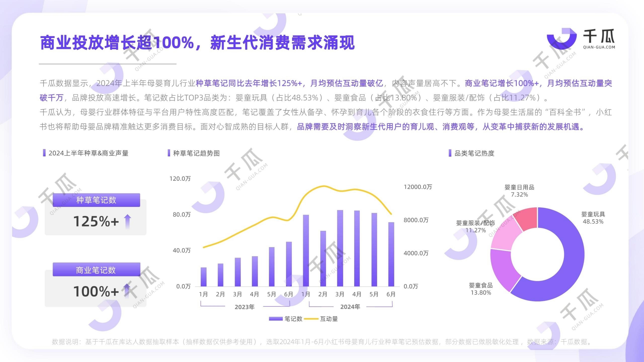Click the 12000.0万 right axis label

pyautogui.click(x=418, y=187)
